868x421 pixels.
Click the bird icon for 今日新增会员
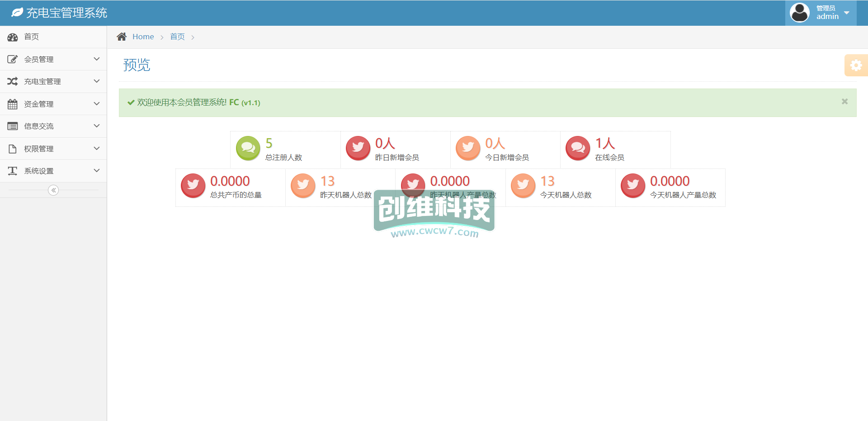(468, 148)
